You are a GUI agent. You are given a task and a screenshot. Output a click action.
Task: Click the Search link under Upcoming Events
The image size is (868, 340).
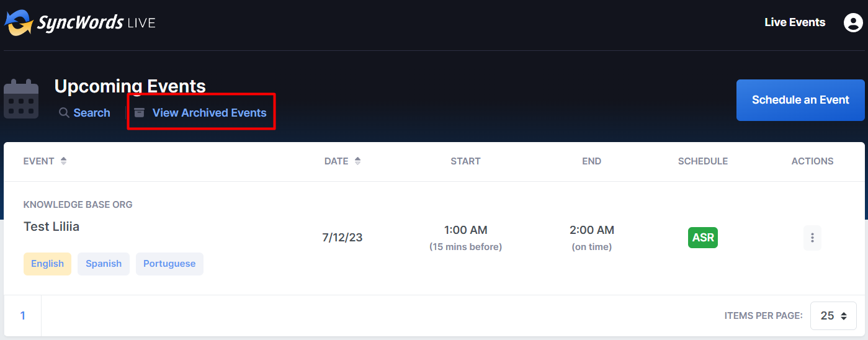(92, 113)
